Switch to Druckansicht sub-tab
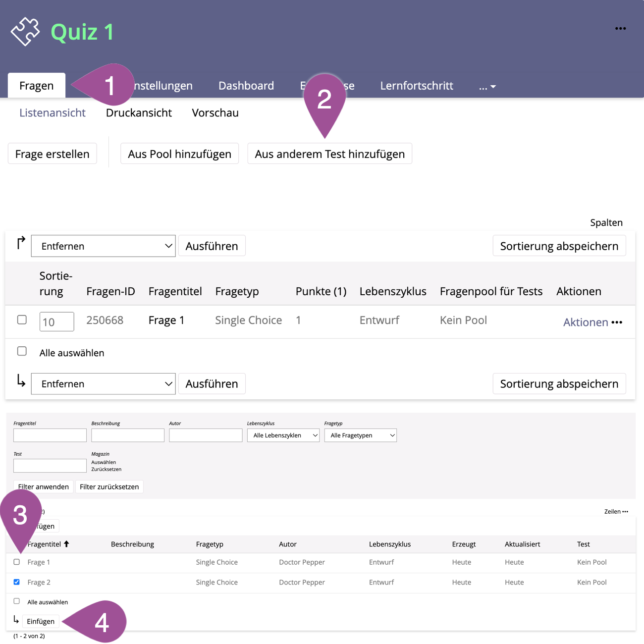 pos(139,113)
